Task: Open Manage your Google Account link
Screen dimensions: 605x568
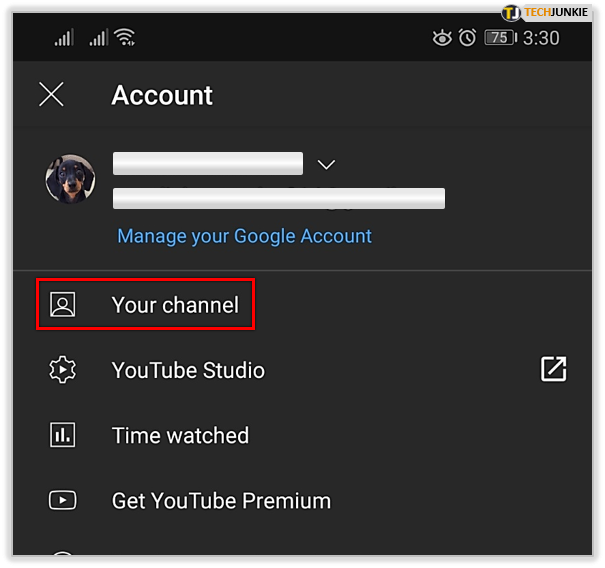Action: coord(244,236)
